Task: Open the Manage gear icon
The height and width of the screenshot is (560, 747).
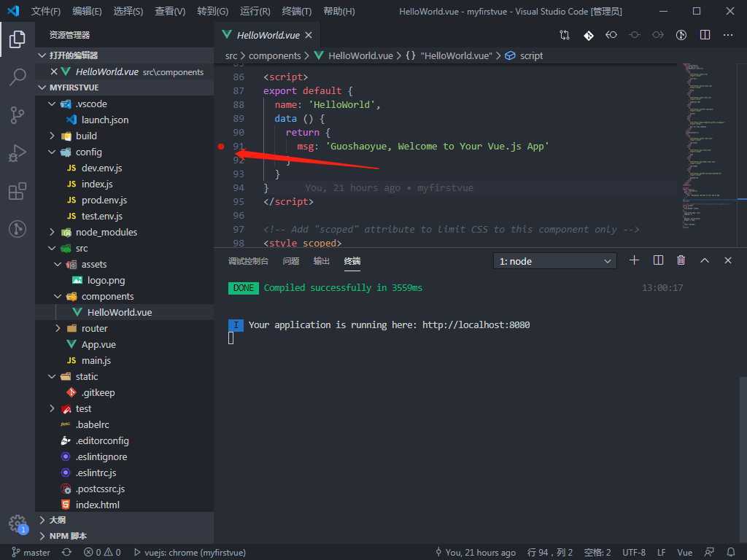Action: (18, 524)
